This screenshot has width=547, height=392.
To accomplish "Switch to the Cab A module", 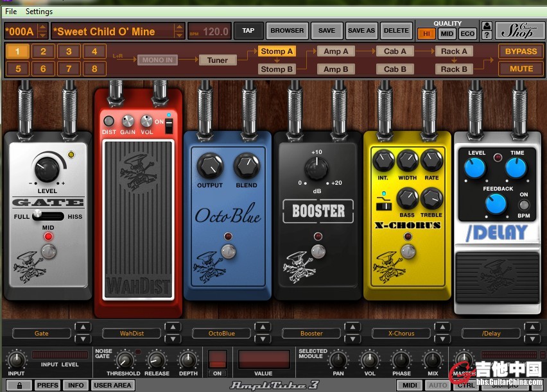I will pyautogui.click(x=395, y=51).
